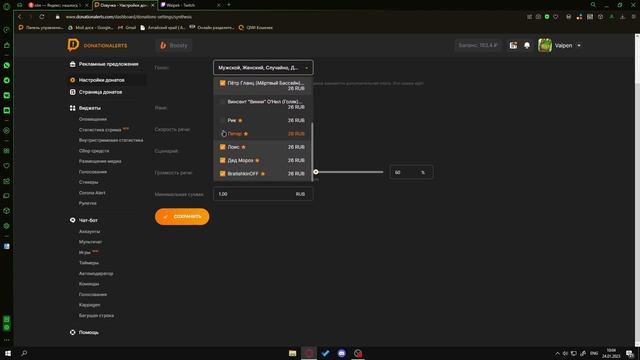Viewport: 640px width, 360px height.
Task: Click the minimum amount input field
Action: pos(263,194)
